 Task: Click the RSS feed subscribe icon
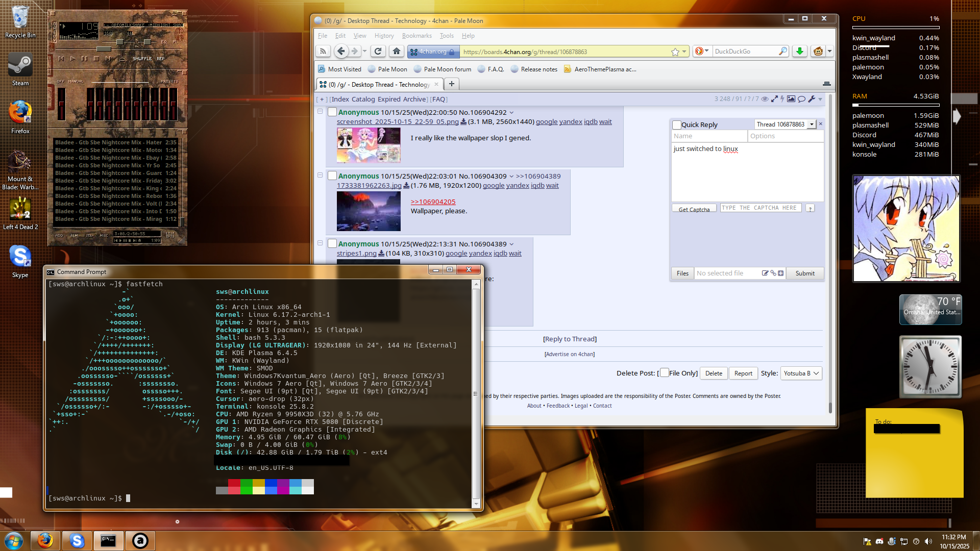pyautogui.click(x=323, y=51)
